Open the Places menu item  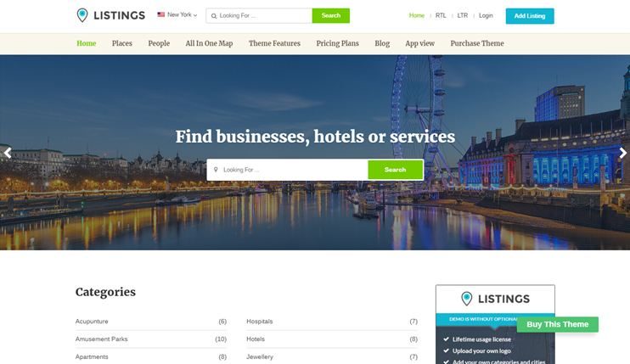[121, 43]
